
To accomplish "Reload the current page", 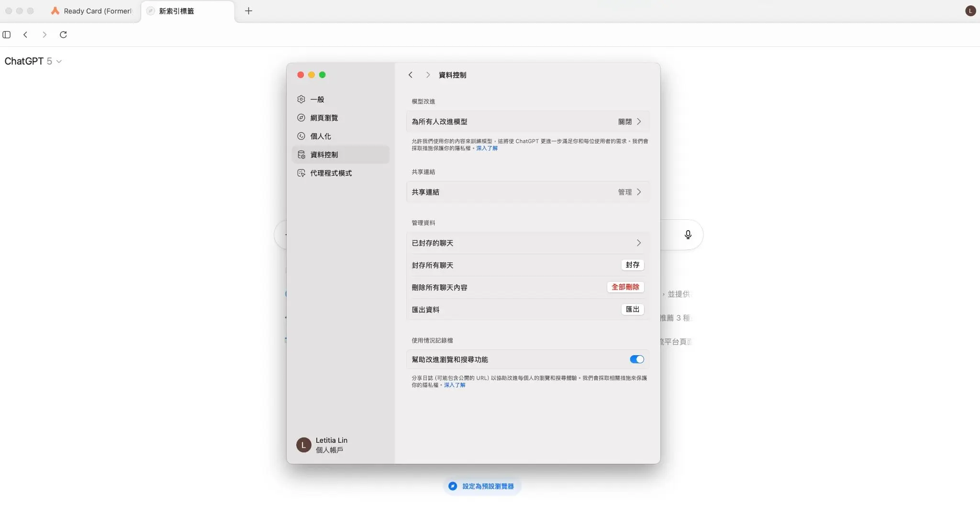I will (x=63, y=34).
